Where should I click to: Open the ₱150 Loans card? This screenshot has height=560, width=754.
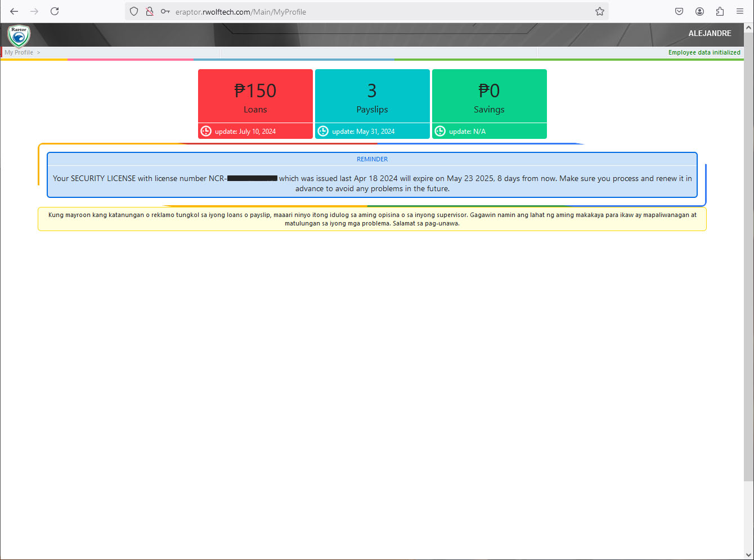click(255, 97)
